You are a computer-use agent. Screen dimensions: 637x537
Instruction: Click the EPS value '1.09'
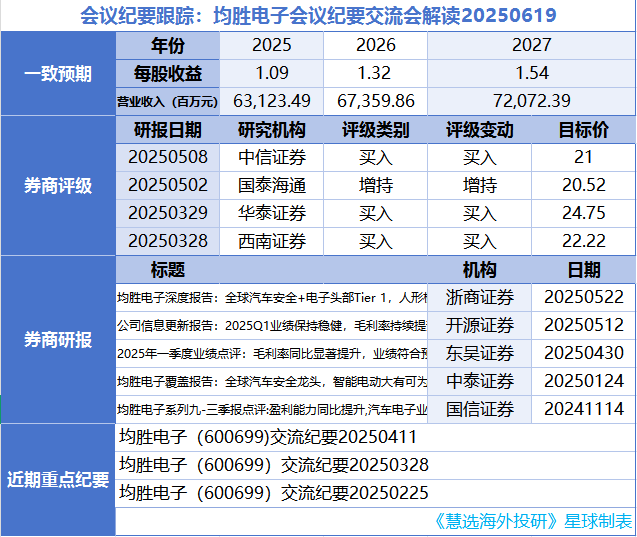coord(271,74)
